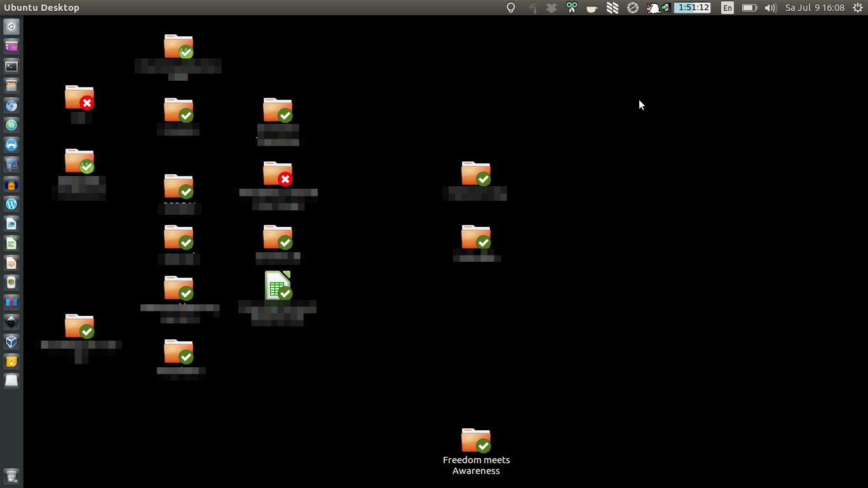Screen dimensions: 868x488
Task: Open the En keyboard layout menu
Action: pos(726,8)
